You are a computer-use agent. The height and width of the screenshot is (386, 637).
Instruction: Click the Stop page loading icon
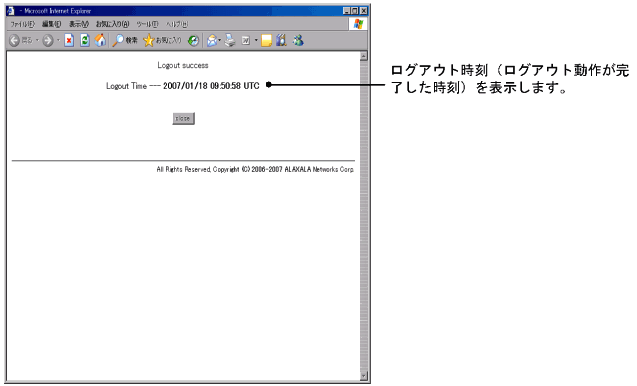tap(69, 40)
